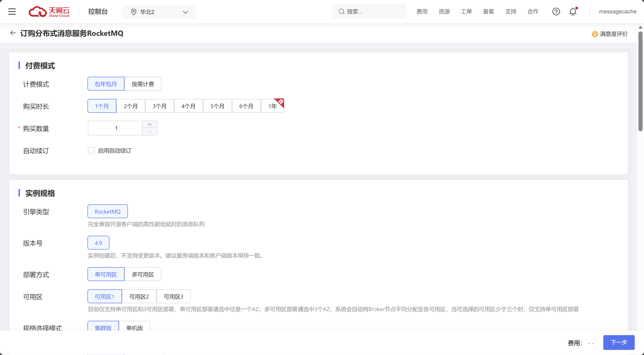Open the notification bell
Image resolution: width=644 pixels, height=355 pixels.
[573, 12]
